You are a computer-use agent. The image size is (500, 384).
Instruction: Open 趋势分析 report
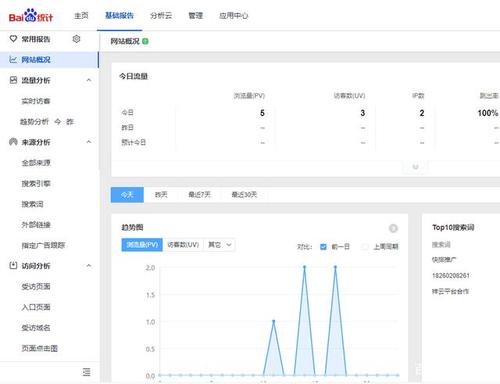click(x=34, y=122)
